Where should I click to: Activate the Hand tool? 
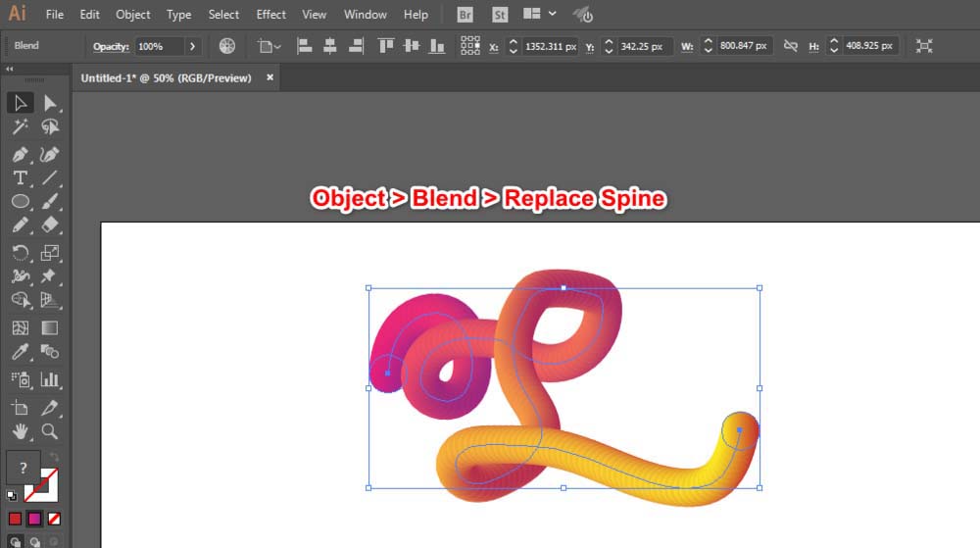pos(20,431)
